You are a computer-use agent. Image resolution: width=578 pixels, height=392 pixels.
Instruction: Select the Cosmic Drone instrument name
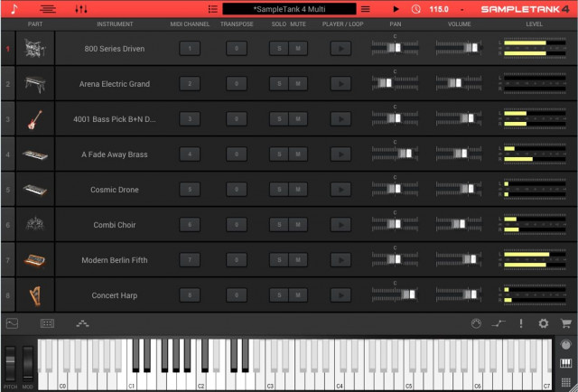click(115, 190)
